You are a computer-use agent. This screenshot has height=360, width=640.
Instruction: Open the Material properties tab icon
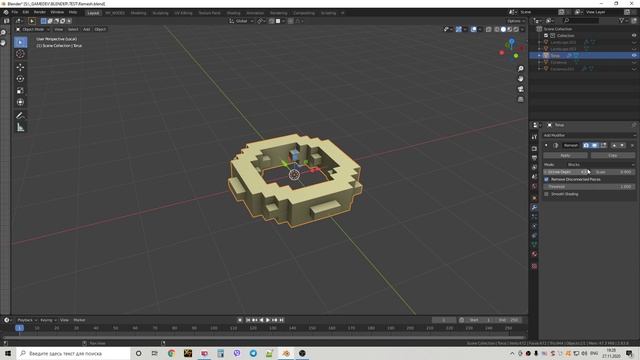click(x=534, y=254)
